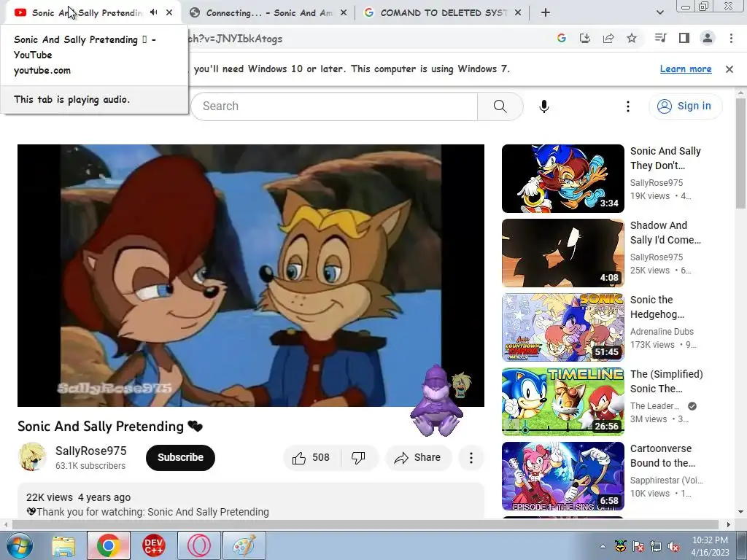Click the YouTube Search input field
This screenshot has width=747, height=560.
coord(334,106)
